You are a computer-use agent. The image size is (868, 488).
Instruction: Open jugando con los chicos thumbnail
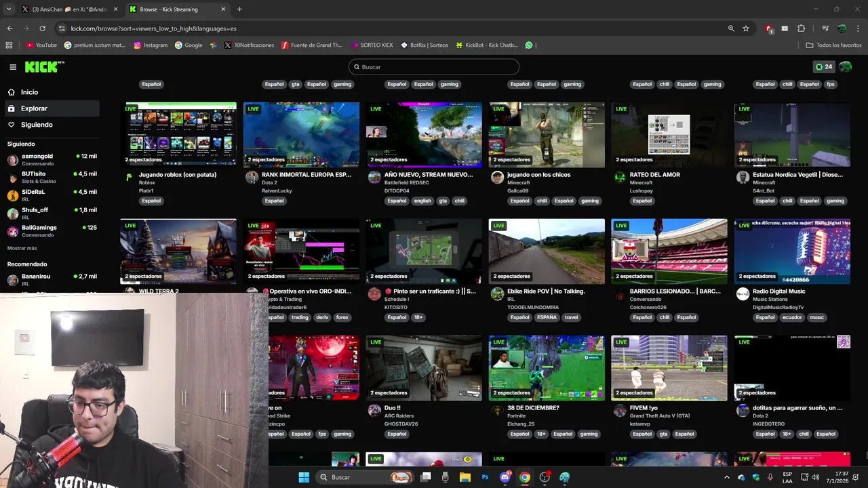(x=547, y=134)
